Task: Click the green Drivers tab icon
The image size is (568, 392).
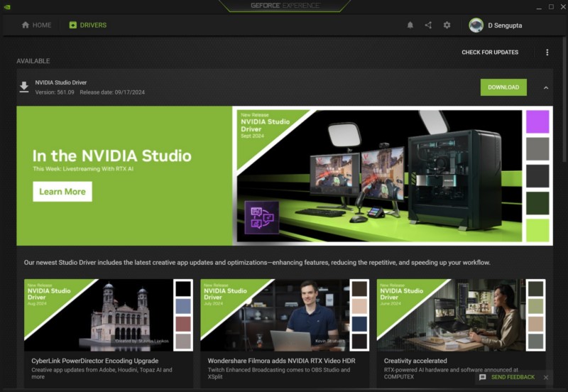Action: click(73, 25)
